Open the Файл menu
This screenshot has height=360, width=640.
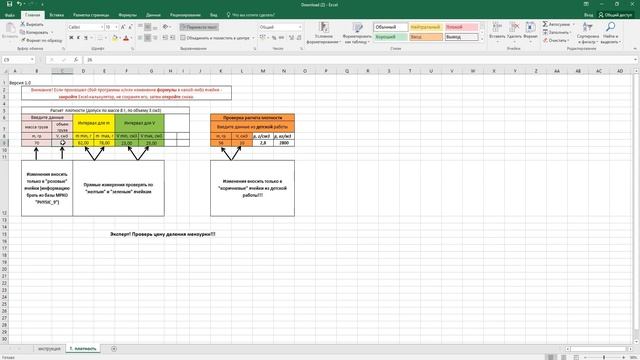pos(10,15)
